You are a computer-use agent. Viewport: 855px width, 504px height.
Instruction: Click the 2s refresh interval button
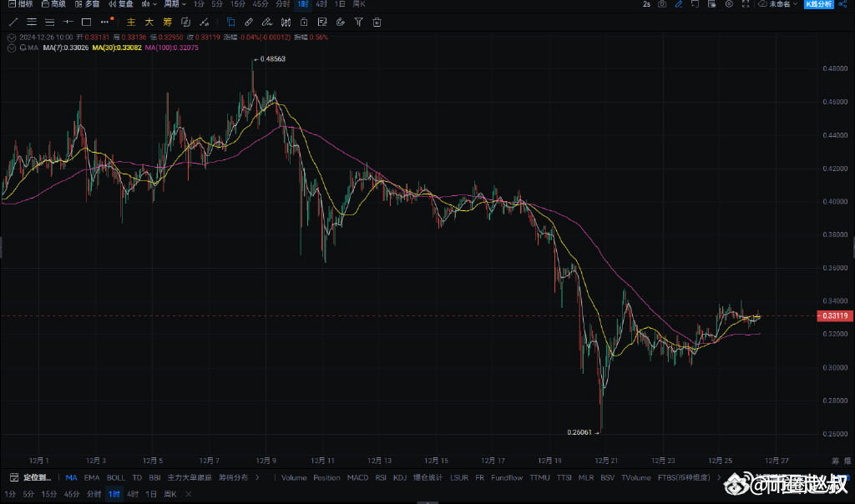(646, 4)
